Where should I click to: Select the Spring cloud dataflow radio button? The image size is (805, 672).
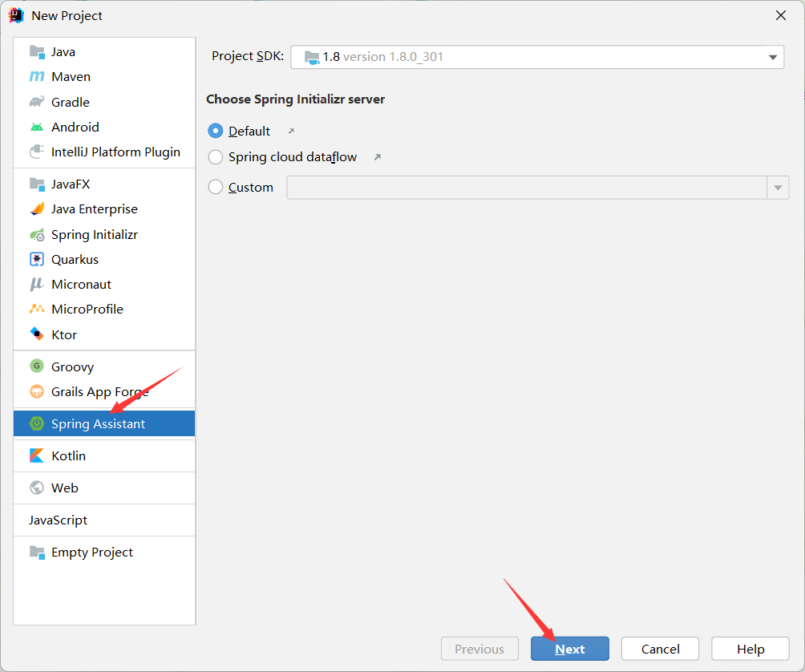216,156
